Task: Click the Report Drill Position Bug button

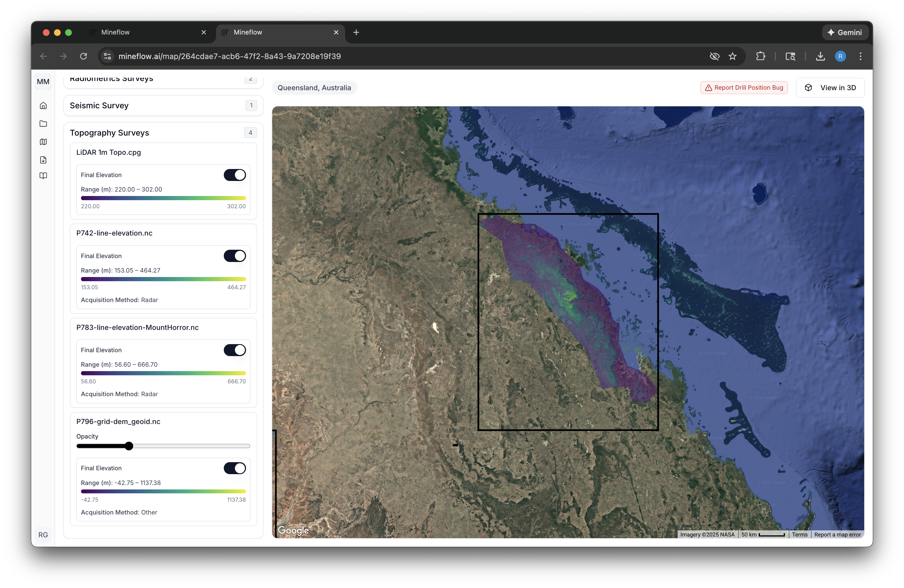Action: pos(743,87)
